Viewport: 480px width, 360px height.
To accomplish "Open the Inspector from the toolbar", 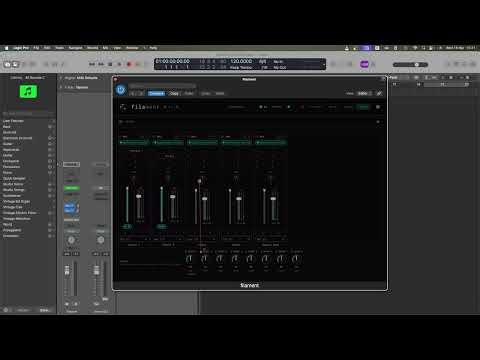I will (x=15, y=64).
